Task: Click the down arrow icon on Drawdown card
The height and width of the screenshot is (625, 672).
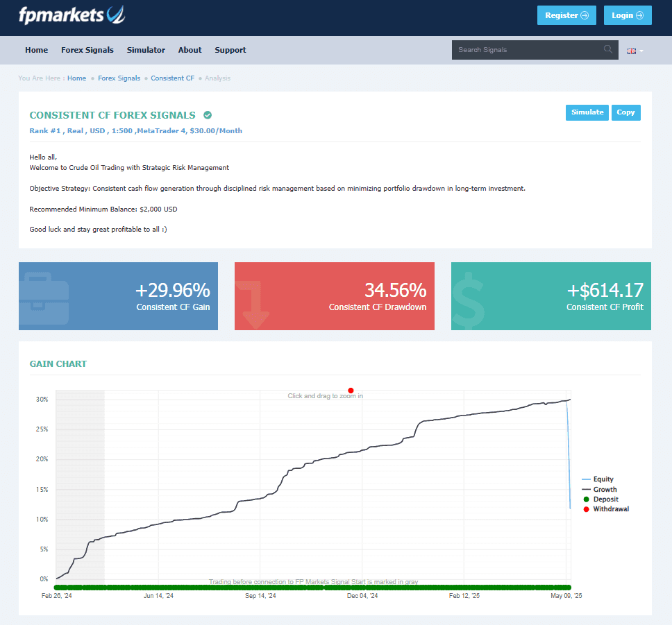Action: point(253,304)
